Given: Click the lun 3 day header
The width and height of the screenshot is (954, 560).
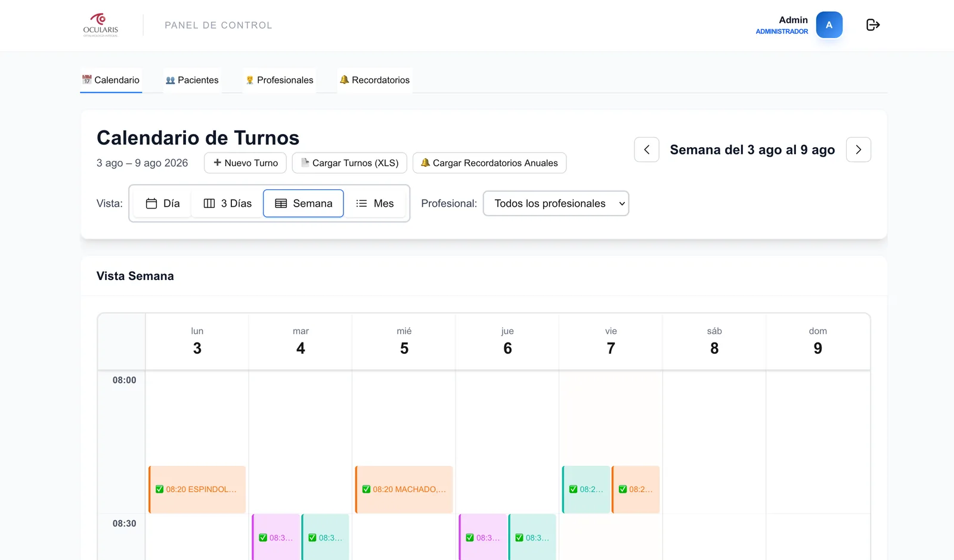Looking at the screenshot, I should 197,341.
